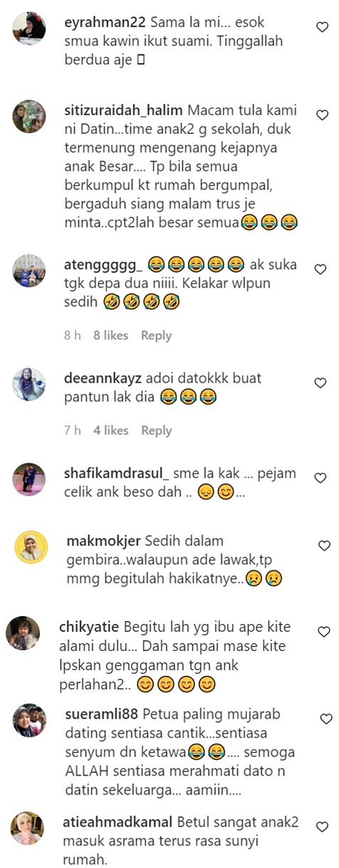Tap heart on atieahmadkamal's comment

pos(322,827)
